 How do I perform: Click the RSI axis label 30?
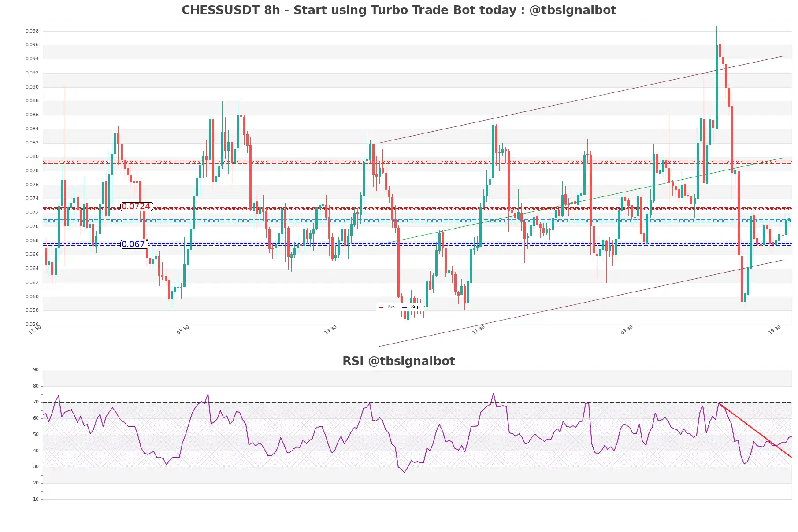(36, 467)
